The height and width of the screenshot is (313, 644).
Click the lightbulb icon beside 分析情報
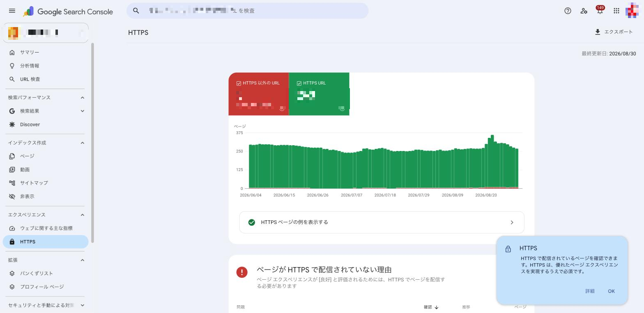[12, 66]
